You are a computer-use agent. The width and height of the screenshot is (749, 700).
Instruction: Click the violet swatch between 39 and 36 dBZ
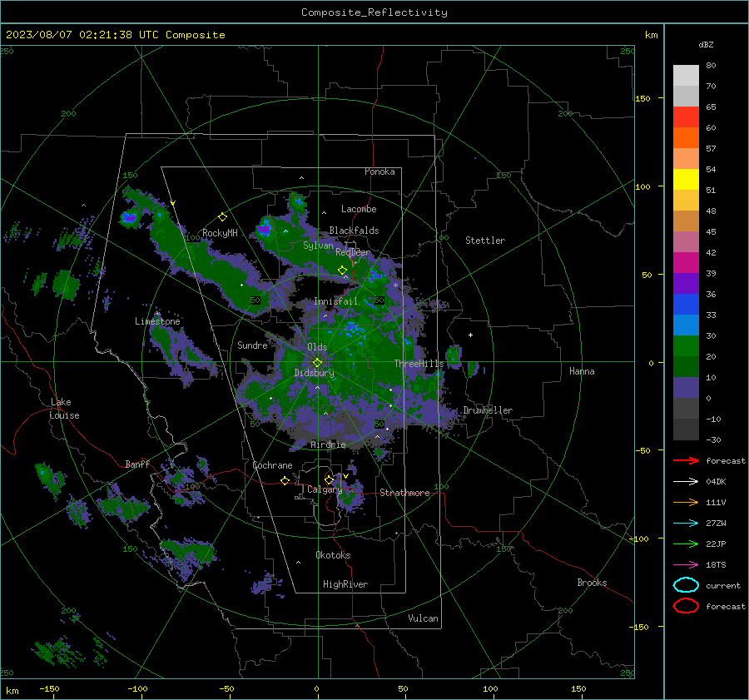pos(686,283)
